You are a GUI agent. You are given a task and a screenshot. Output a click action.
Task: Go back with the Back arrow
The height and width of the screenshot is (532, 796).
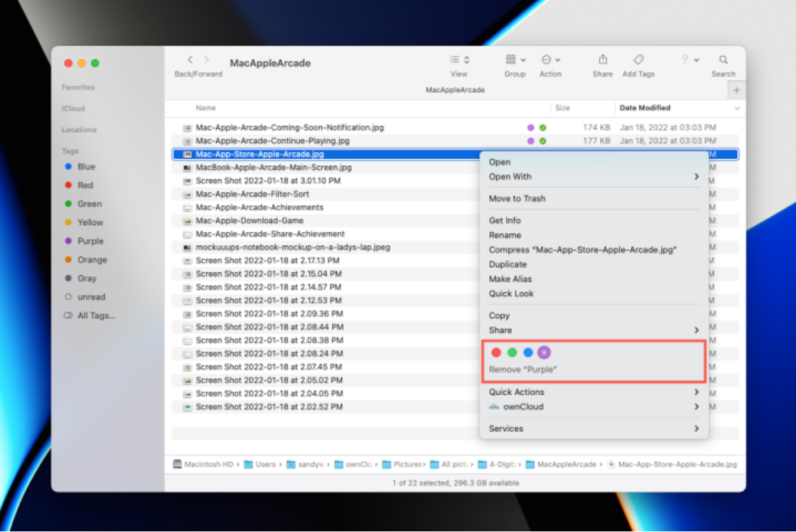(x=190, y=60)
